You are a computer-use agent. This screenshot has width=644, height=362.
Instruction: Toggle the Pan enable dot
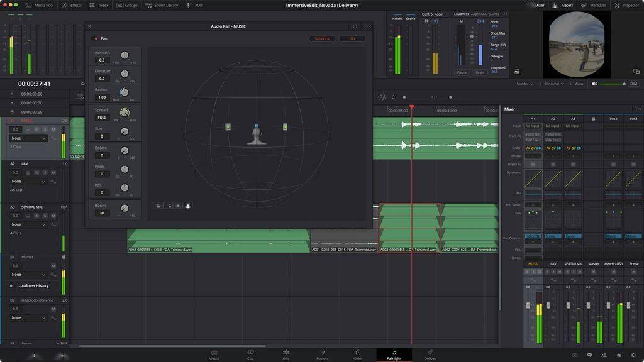96,38
